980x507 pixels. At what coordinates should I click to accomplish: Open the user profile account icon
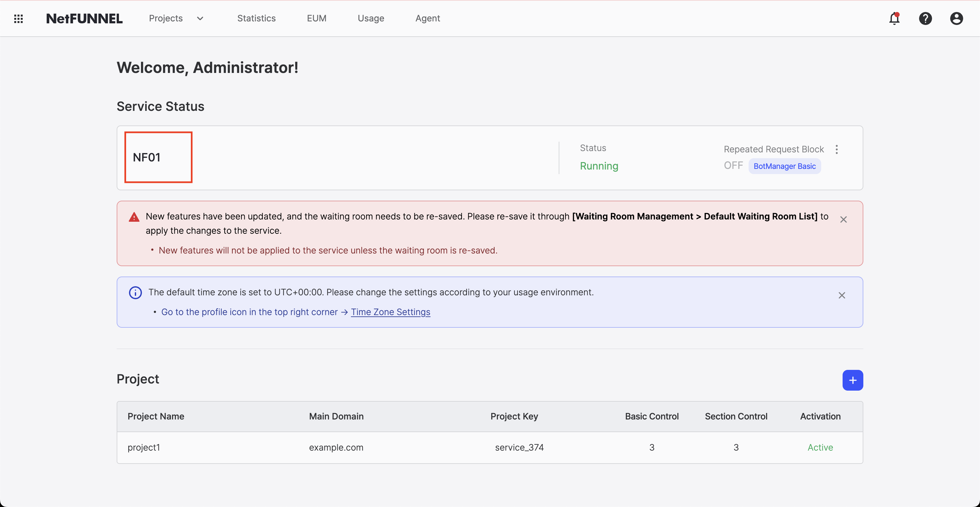[956, 18]
